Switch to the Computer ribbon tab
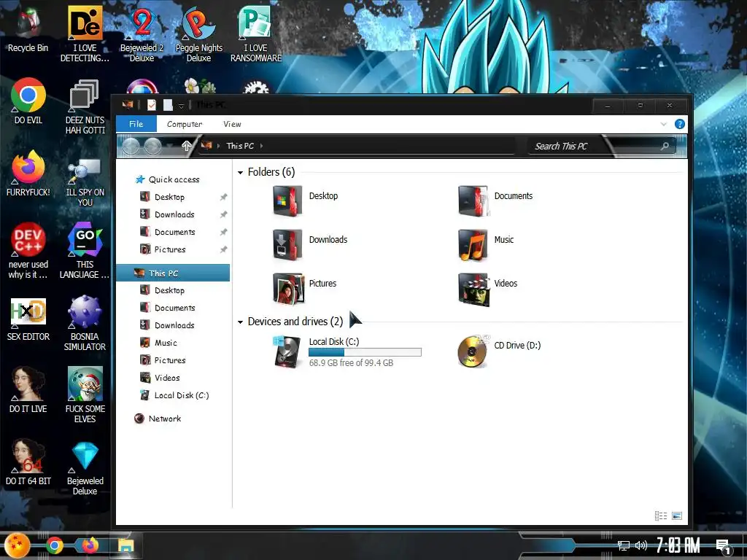 pos(185,124)
